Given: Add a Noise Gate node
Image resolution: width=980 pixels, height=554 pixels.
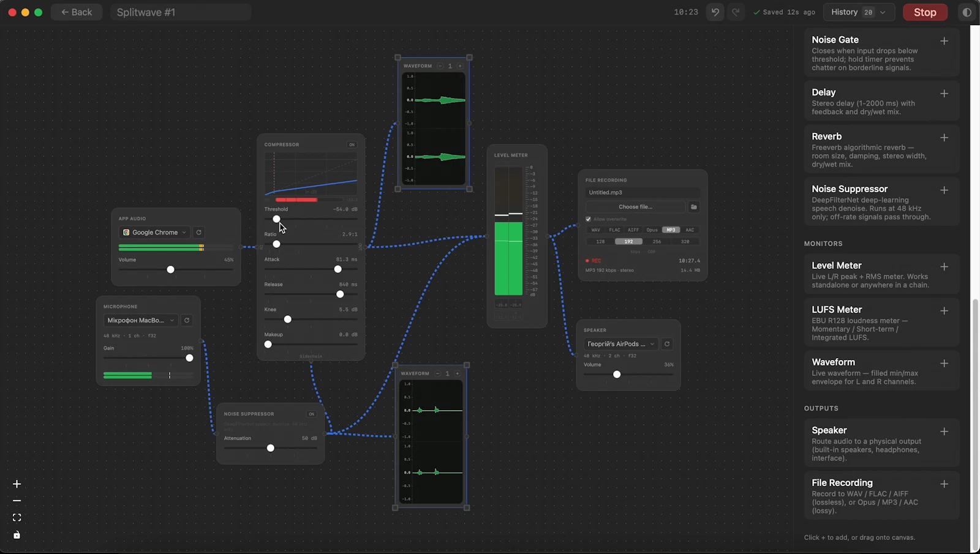Looking at the screenshot, I should [x=944, y=41].
